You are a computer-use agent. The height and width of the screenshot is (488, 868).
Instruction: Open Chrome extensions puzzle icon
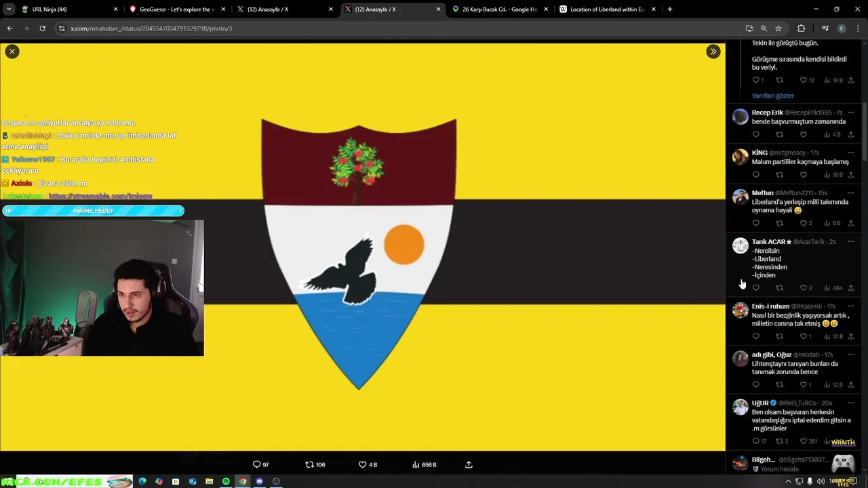tap(801, 28)
